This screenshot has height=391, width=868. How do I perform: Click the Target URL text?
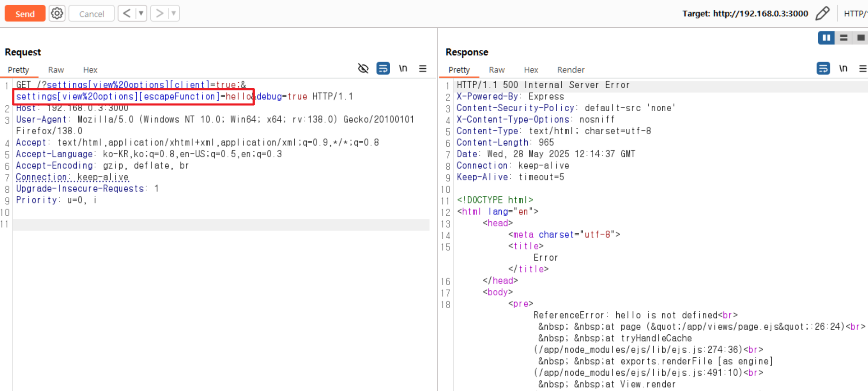point(745,13)
